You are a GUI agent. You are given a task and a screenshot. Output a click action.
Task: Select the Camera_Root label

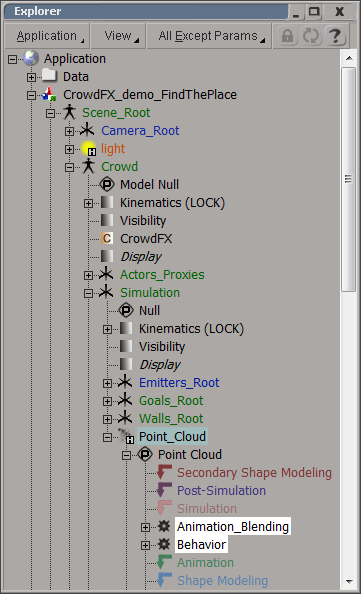click(x=140, y=130)
